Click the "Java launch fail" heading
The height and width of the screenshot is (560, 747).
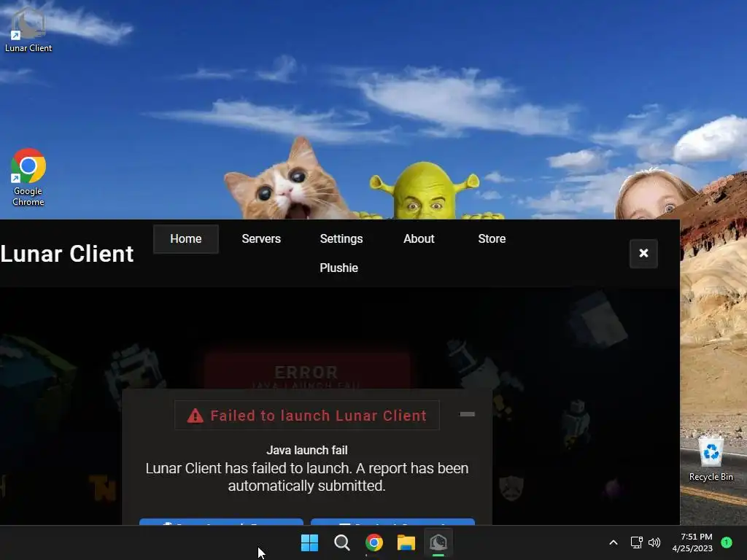307,450
